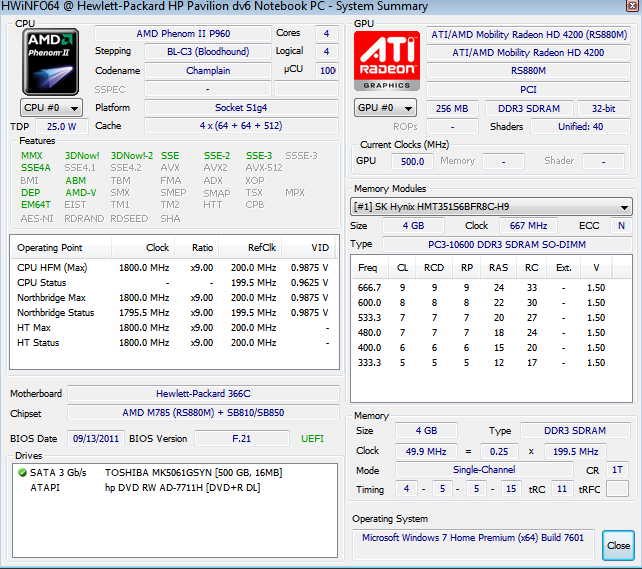Image resolution: width=642 pixels, height=569 pixels.
Task: Click the memory clock 49.9 MHz field
Action: click(426, 452)
